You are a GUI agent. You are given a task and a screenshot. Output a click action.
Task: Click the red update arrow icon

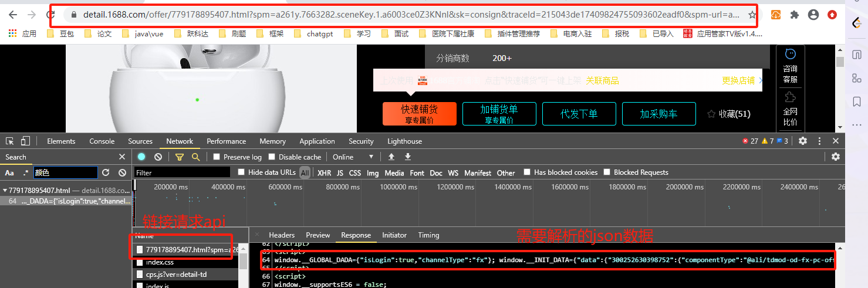coord(832,15)
